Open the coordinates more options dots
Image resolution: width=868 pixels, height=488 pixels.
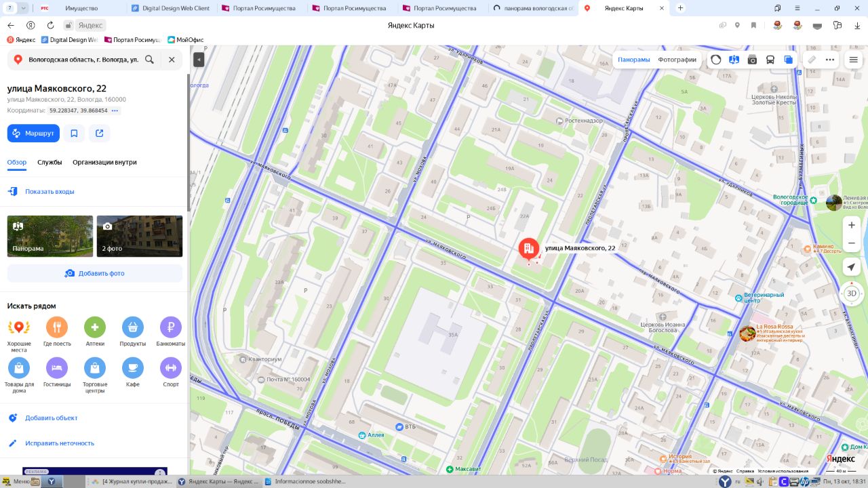(115, 110)
